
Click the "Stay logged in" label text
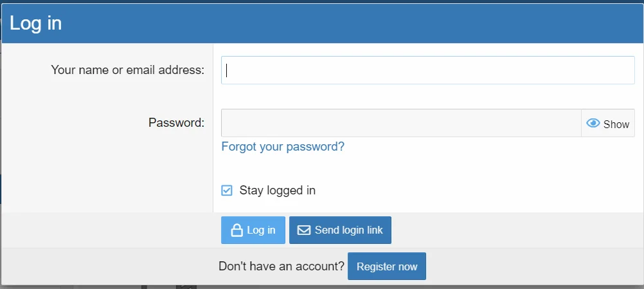(277, 191)
